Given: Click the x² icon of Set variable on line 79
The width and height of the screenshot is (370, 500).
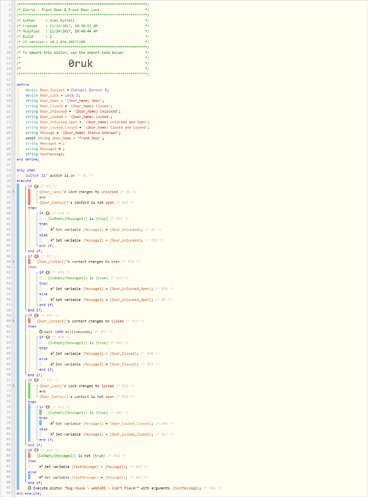Looking at the screenshot, I should click(x=52, y=424).
